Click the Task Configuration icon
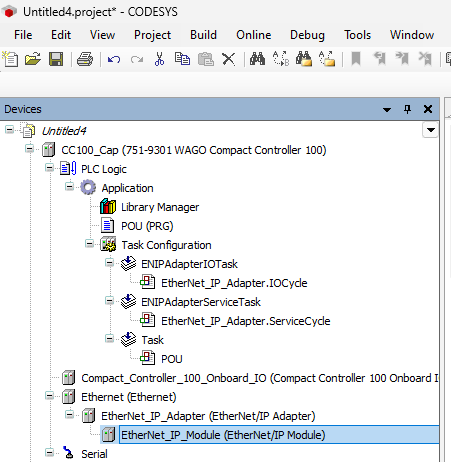This screenshot has width=451, height=462. (x=108, y=245)
